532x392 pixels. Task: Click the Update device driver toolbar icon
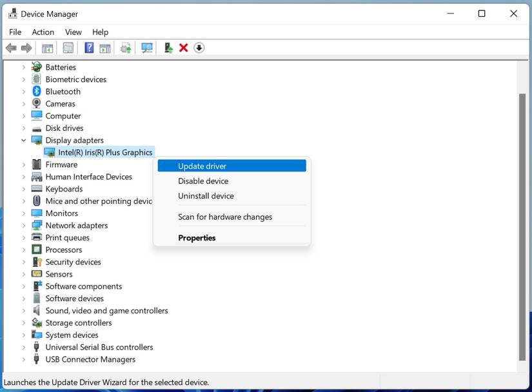(126, 48)
